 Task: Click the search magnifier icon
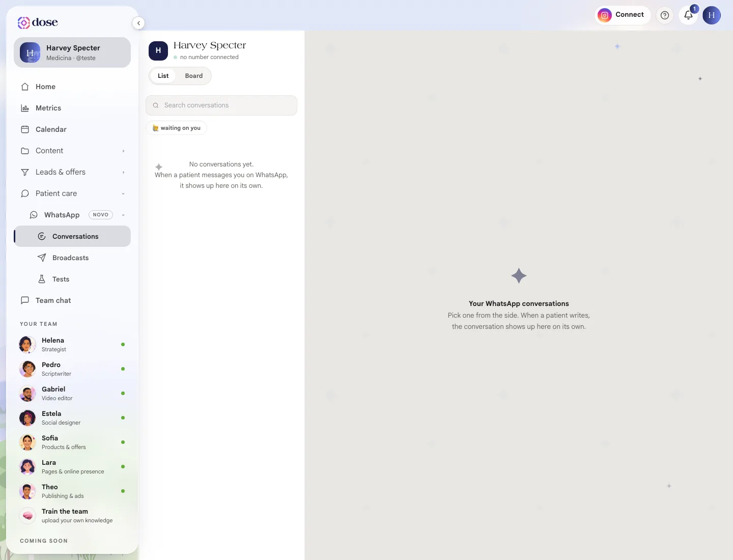coord(156,105)
